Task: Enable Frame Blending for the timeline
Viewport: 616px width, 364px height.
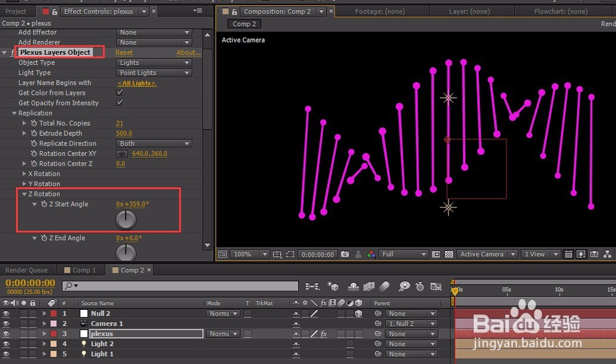Action: point(368,286)
